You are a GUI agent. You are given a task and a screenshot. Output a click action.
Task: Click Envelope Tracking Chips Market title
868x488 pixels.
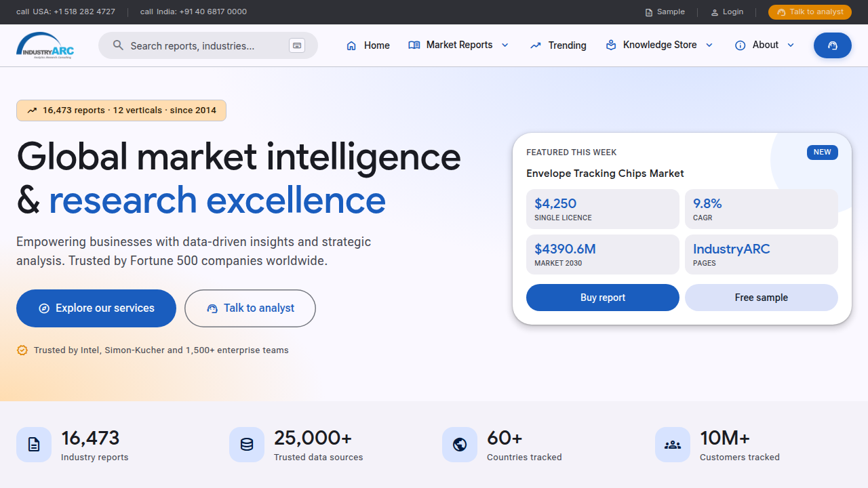coord(605,174)
